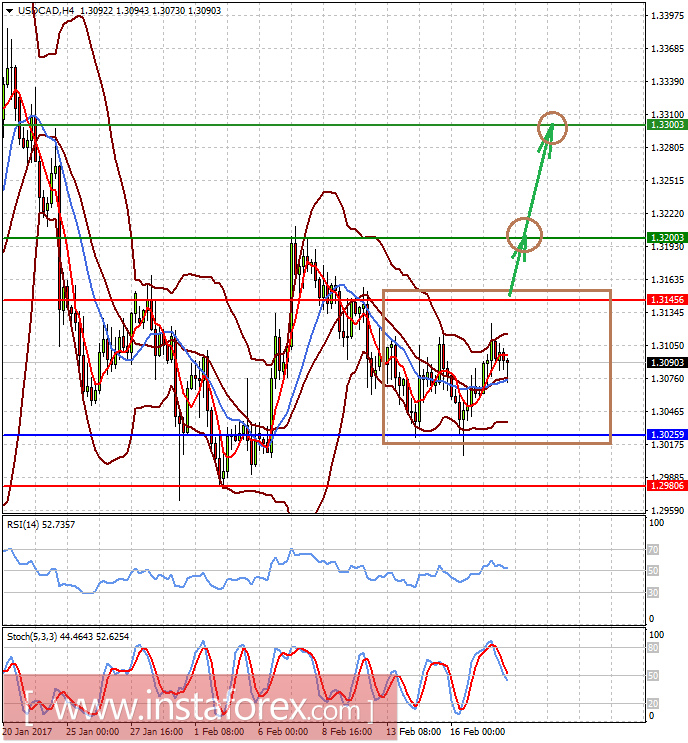The image size is (688, 743).
Task: Select the green 1.33003 price level tag
Action: 663,125
